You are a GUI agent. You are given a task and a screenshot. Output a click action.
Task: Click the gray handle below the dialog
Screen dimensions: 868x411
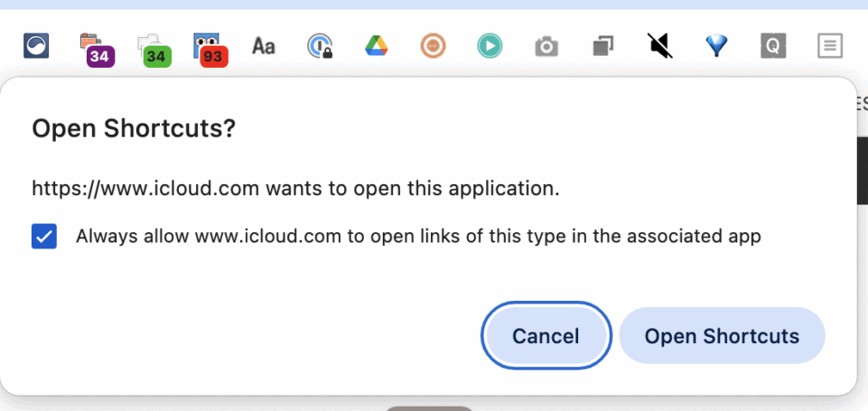[x=430, y=409]
